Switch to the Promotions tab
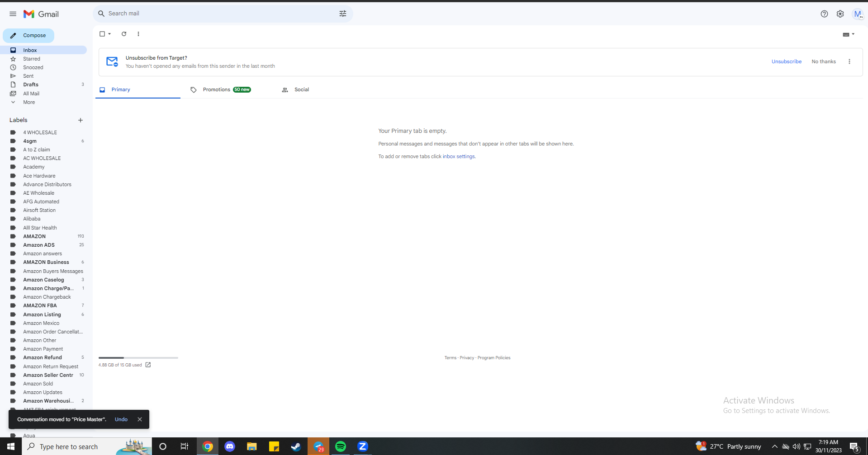Image resolution: width=868 pixels, height=455 pixels. (227, 89)
